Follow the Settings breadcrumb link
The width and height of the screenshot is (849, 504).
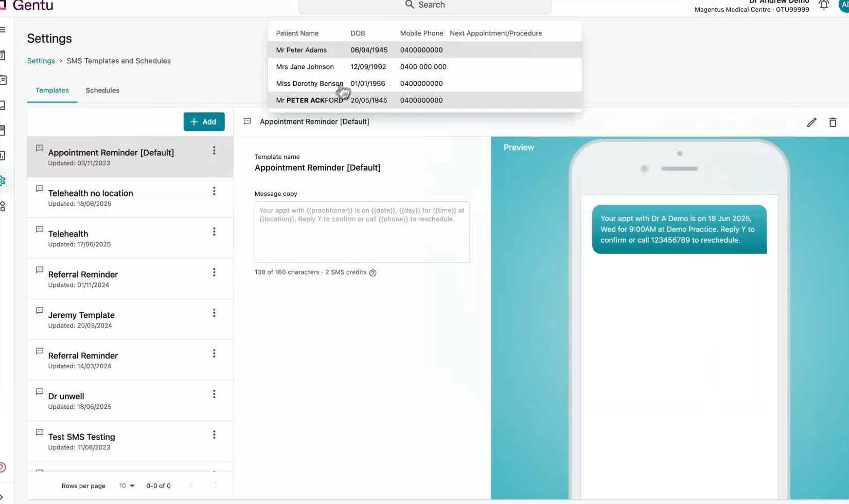41,61
